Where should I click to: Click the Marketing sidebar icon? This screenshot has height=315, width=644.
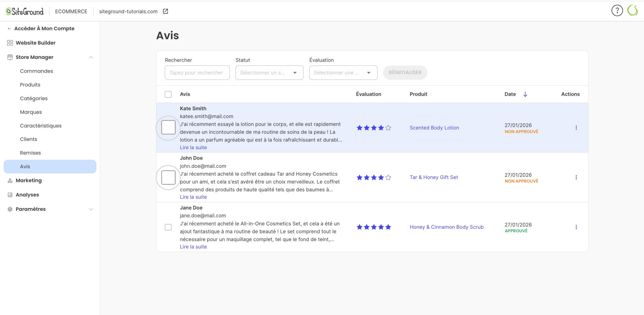pos(10,181)
